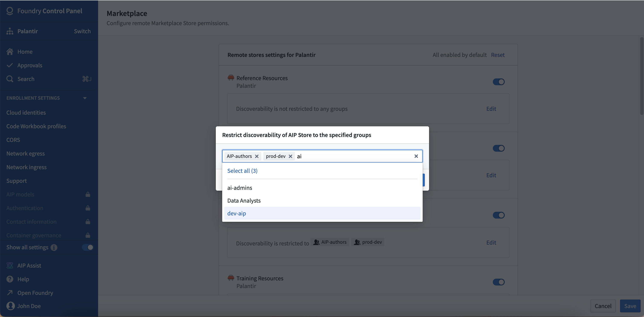Select dev-aip from the dropdown list
This screenshot has height=317, width=644.
tap(236, 213)
